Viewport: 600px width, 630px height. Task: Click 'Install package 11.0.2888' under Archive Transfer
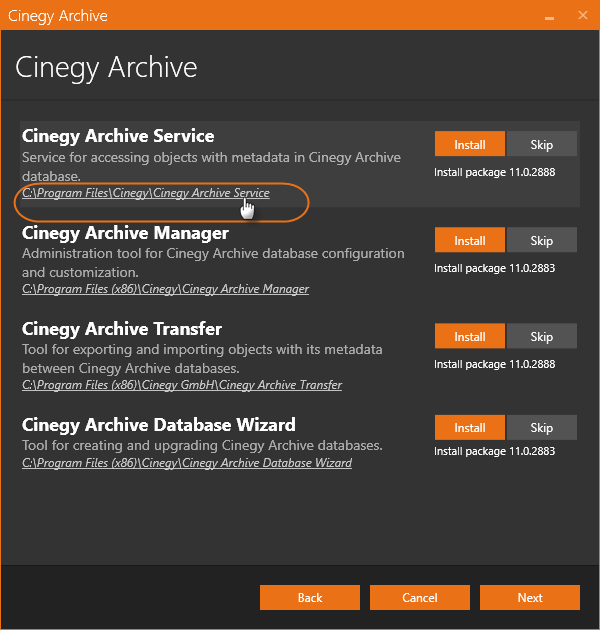tap(494, 364)
